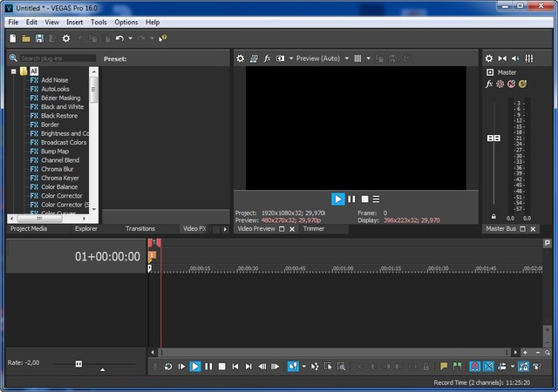Open the Insert menu
Image resolution: width=558 pixels, height=392 pixels.
tap(75, 22)
